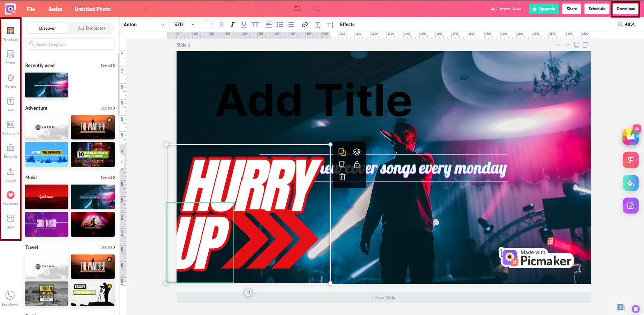Open text alignment options

point(268,24)
